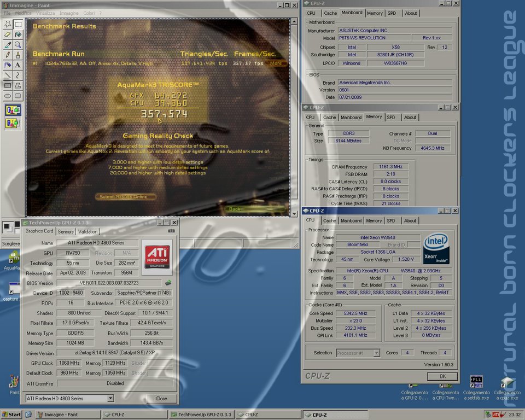This screenshot has height=420, width=525.
Task: Switch to TechPowerUp GPU-Z taskbar button
Action: tap(202, 415)
